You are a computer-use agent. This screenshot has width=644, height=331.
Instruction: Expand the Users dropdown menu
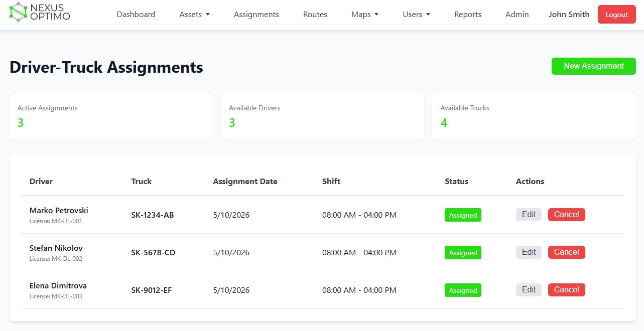click(417, 15)
